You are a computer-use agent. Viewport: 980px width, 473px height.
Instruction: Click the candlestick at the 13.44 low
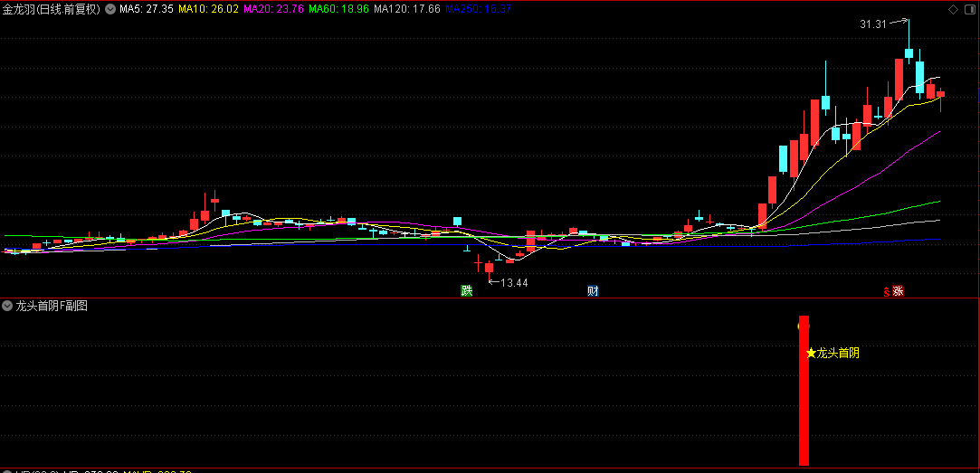pyautogui.click(x=489, y=268)
